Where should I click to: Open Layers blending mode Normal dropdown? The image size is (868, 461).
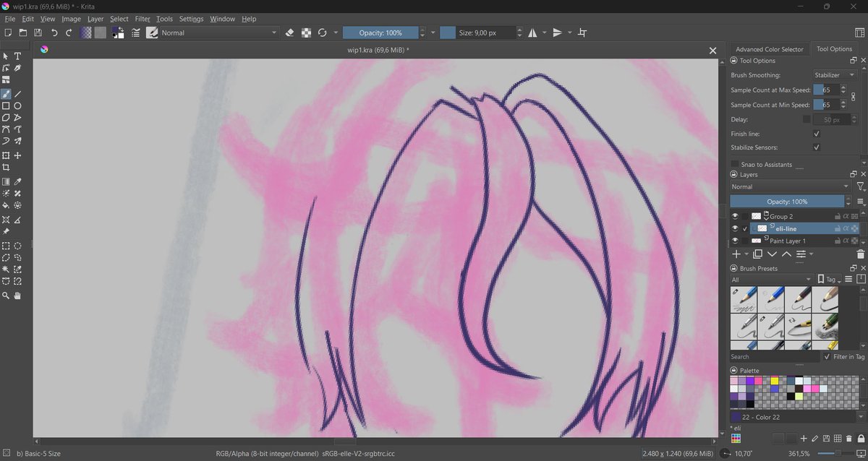(790, 187)
